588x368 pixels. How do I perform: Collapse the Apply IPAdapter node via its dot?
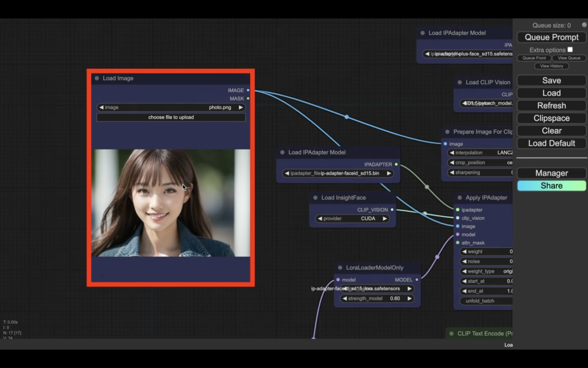pyautogui.click(x=459, y=197)
